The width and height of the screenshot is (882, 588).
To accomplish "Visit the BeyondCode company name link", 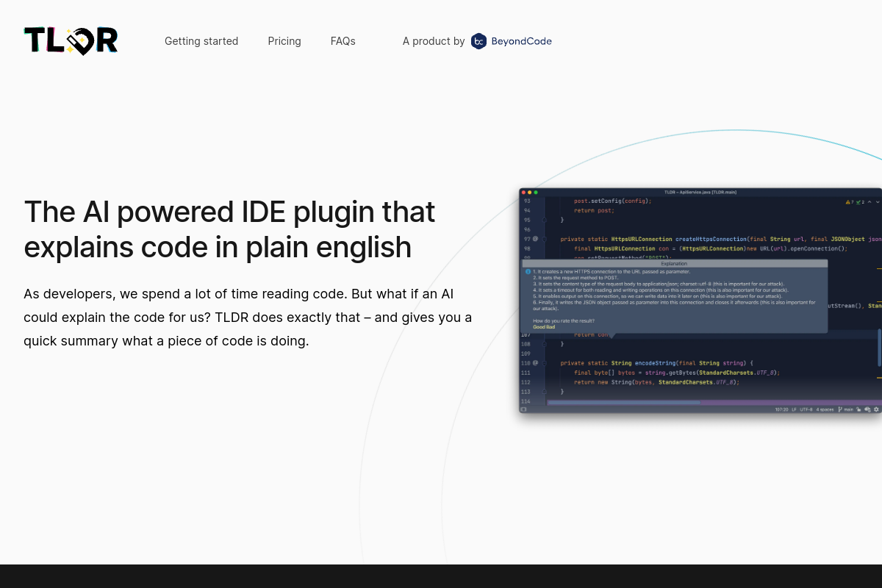I will 521,41.
